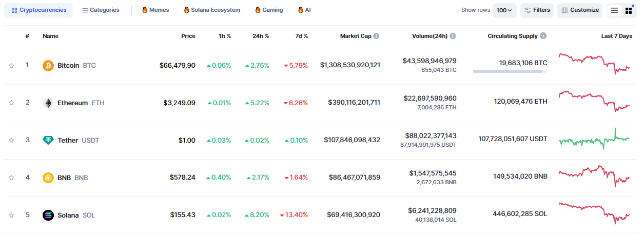Click the Solana coin logo
The height and width of the screenshot is (234, 644).
click(48, 215)
